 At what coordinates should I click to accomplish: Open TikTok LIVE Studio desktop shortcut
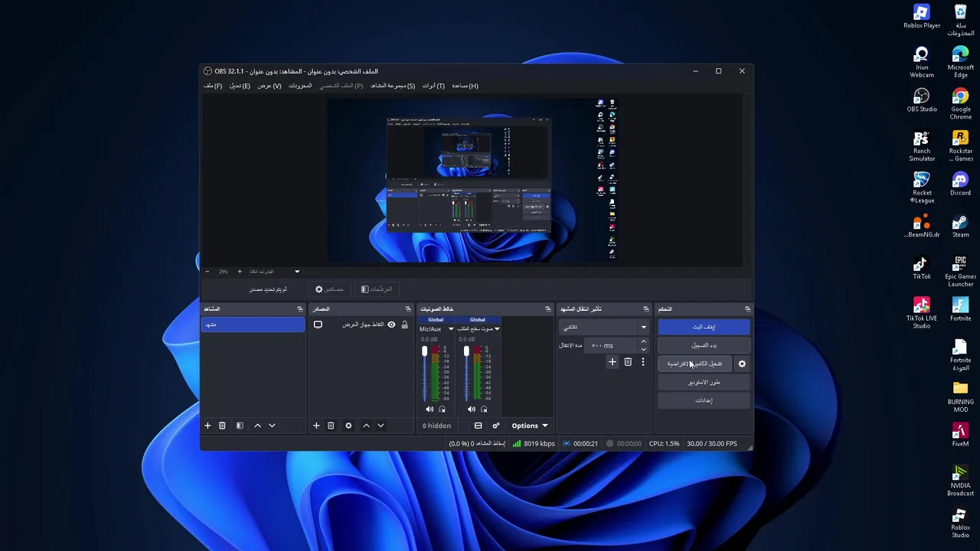click(x=922, y=314)
